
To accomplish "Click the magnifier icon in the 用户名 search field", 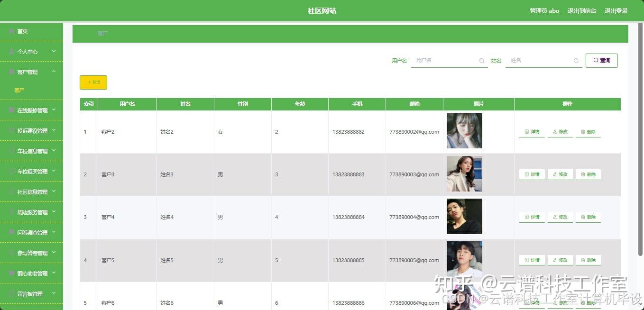I will tap(481, 61).
